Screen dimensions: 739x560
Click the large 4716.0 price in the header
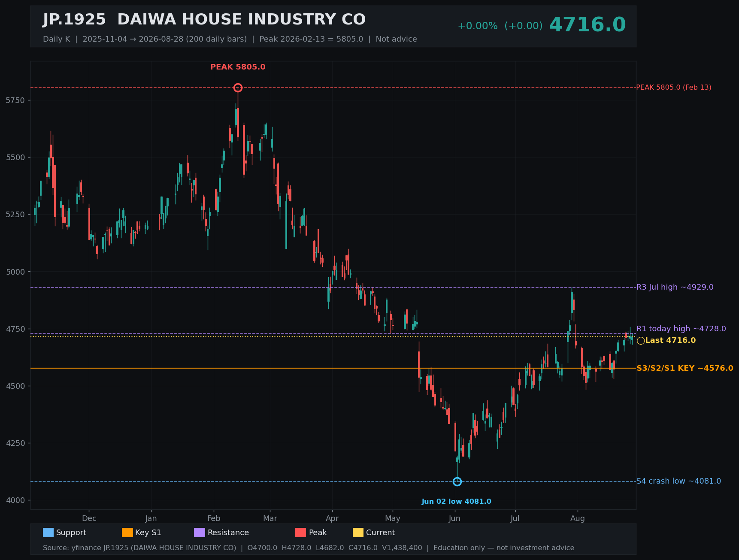(x=588, y=25)
